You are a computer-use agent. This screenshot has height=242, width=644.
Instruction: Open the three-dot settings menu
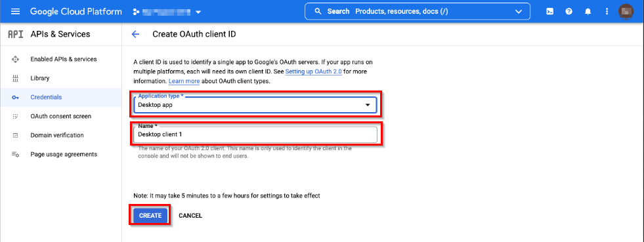tap(607, 12)
